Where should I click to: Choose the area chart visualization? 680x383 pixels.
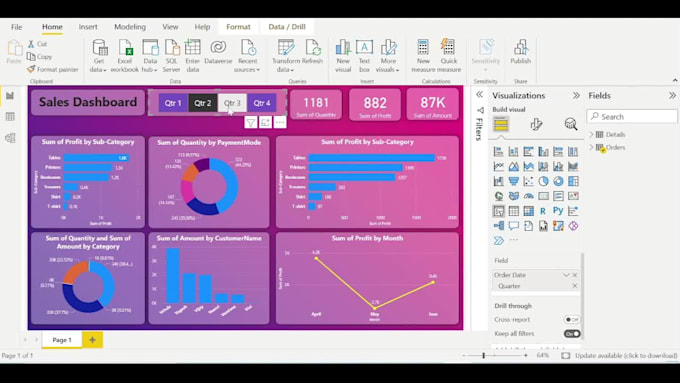(513, 166)
